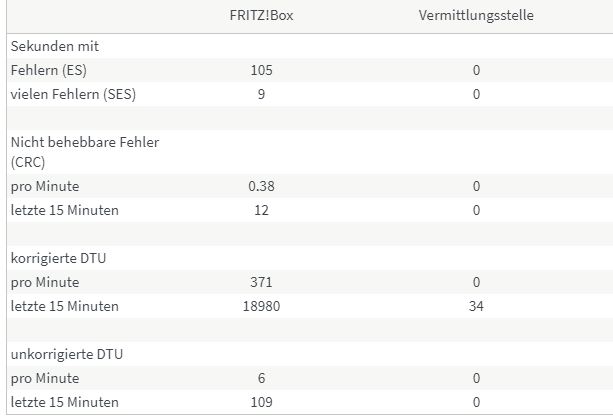Select the CRC last 15 minutes value 12

tap(261, 210)
